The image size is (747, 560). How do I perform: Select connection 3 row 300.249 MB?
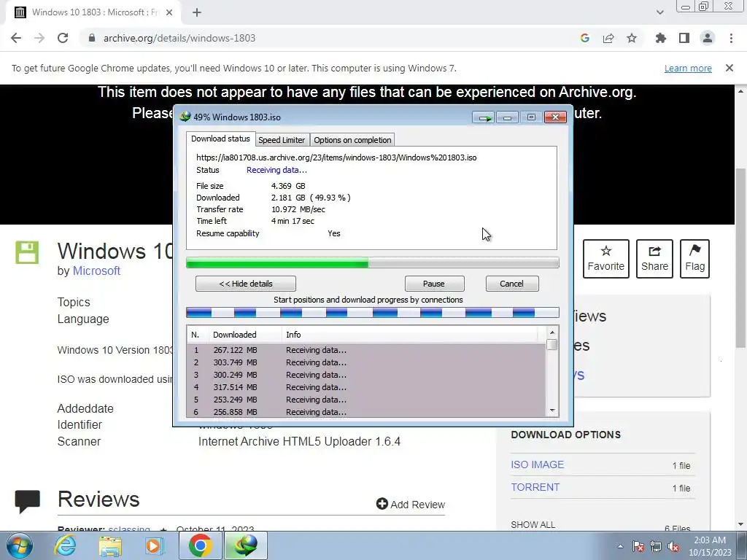pyautogui.click(x=366, y=375)
